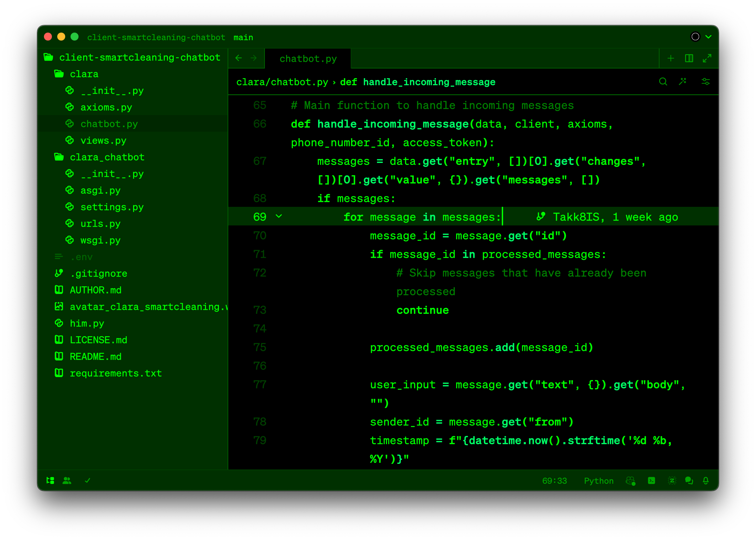Image resolution: width=756 pixels, height=540 pixels.
Task: Open README.md in the project tree
Action: pos(132,356)
